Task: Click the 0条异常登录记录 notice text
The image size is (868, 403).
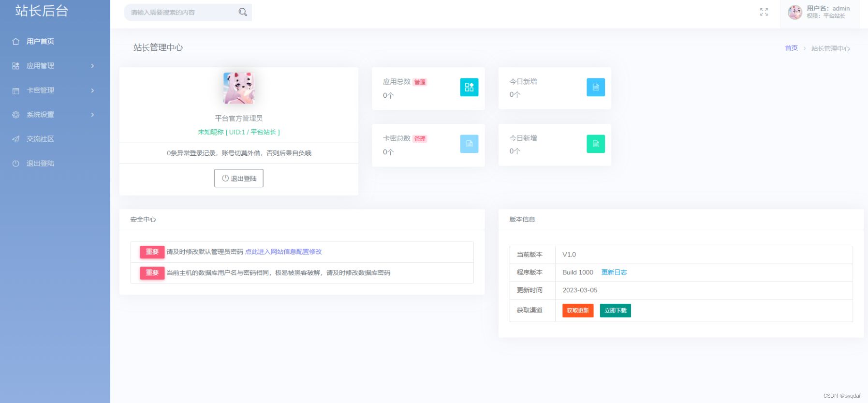Action: [x=239, y=153]
